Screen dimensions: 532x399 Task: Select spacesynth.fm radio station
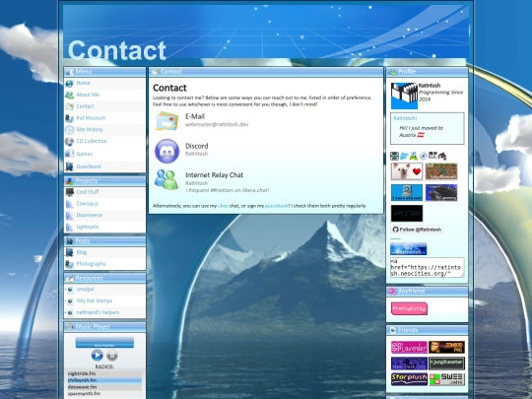tap(104, 393)
